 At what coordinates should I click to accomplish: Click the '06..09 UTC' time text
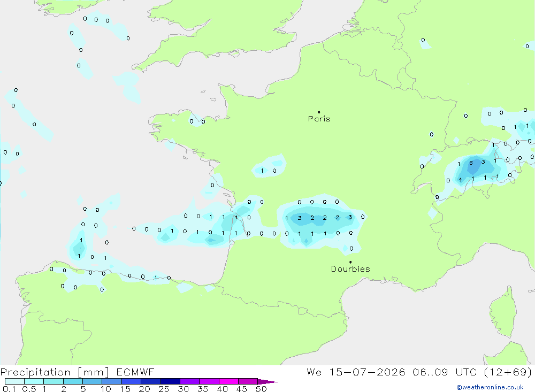444,372
